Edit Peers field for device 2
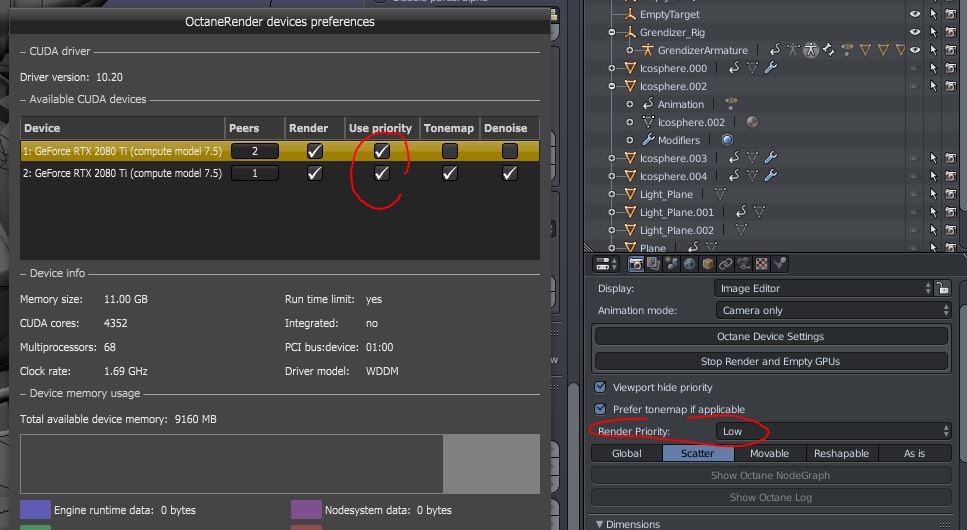 (x=255, y=173)
